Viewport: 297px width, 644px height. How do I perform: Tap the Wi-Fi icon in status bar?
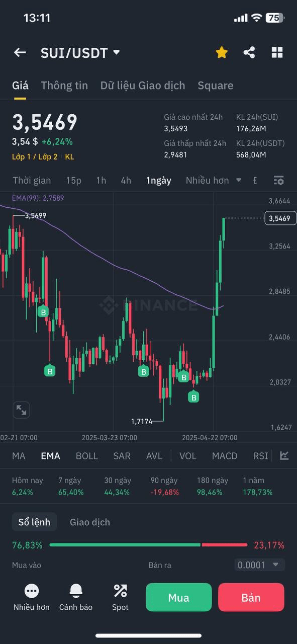256,18
